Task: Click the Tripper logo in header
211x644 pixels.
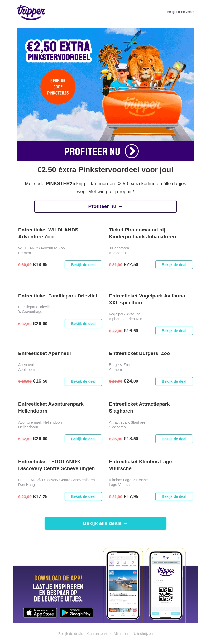Action: click(31, 12)
